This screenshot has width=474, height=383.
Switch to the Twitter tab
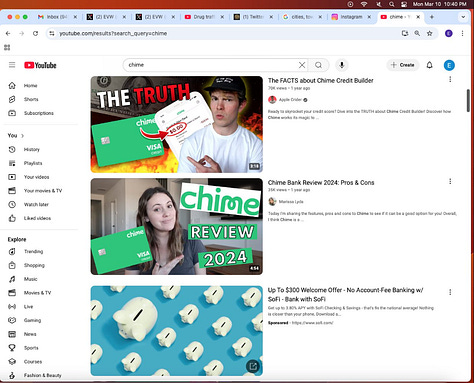click(253, 17)
